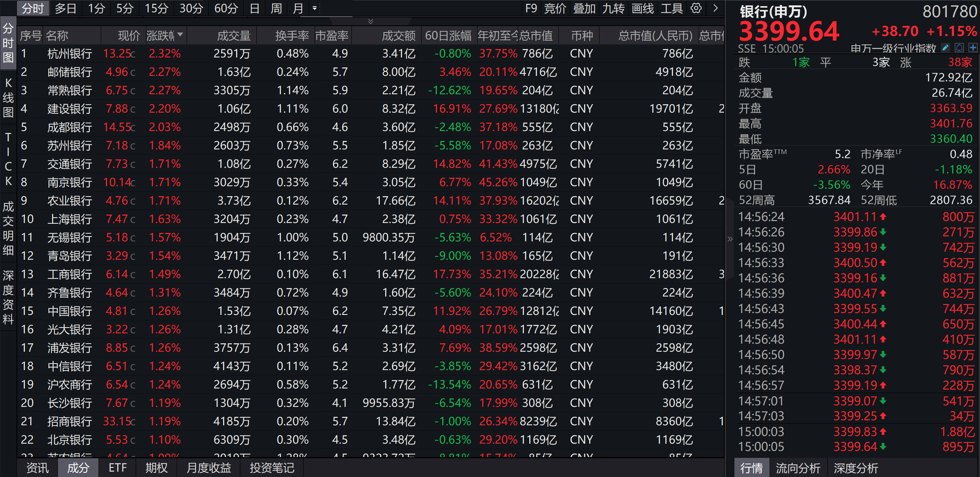Switch to 期权 bottom tab

coord(156,468)
